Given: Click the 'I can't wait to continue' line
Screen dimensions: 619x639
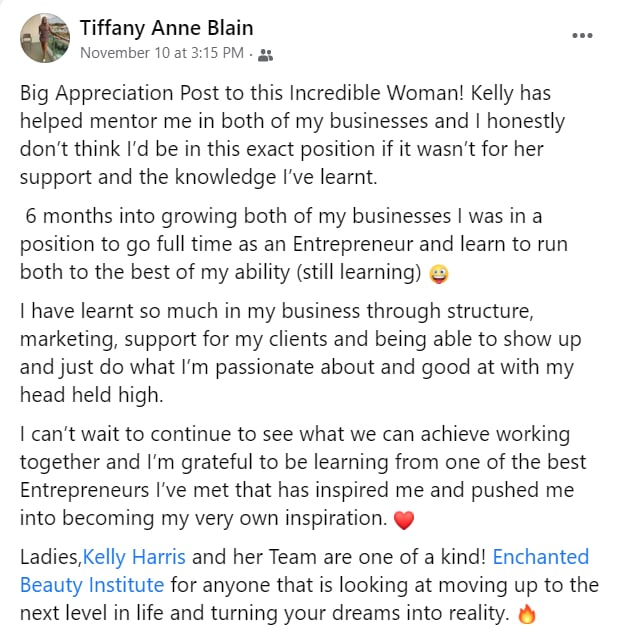Looking at the screenshot, I should 295,434.
